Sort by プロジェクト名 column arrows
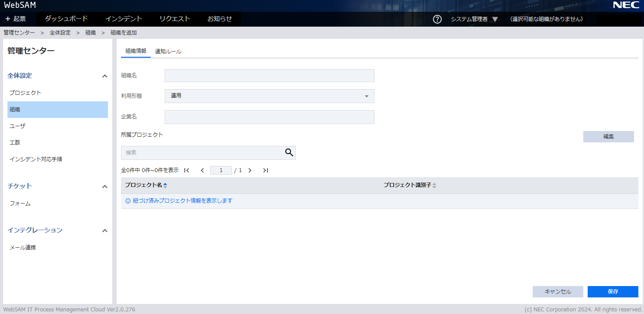644x314 pixels. point(165,186)
